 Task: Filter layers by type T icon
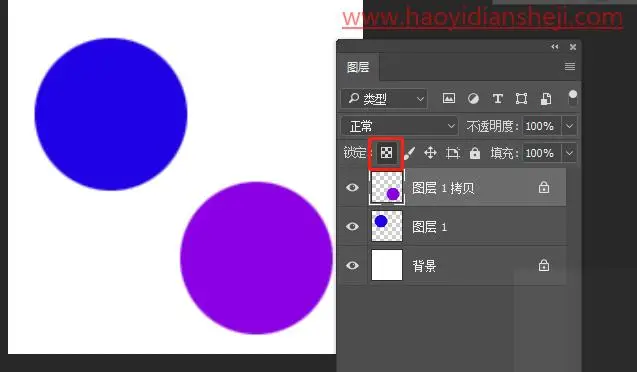coord(497,98)
